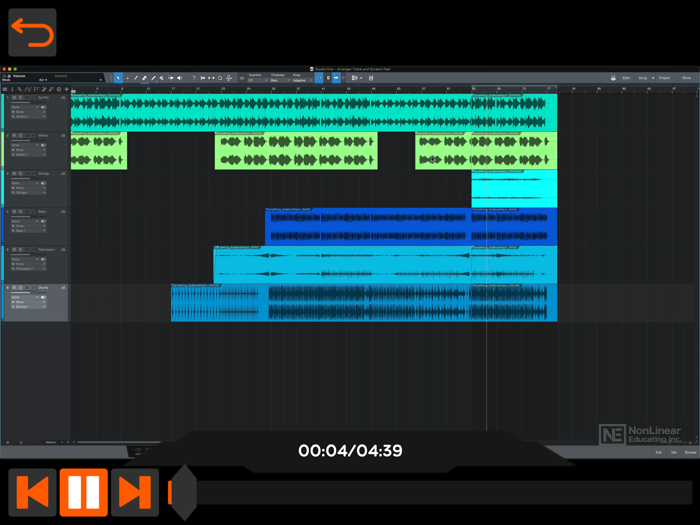Click the Bass track type icon
The height and width of the screenshot is (525, 700).
(x=63, y=211)
